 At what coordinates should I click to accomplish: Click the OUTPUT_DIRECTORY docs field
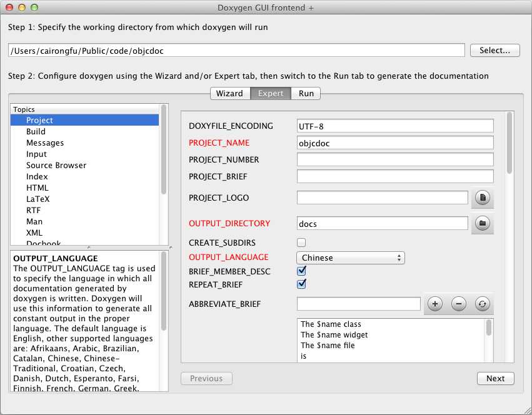[x=383, y=223]
